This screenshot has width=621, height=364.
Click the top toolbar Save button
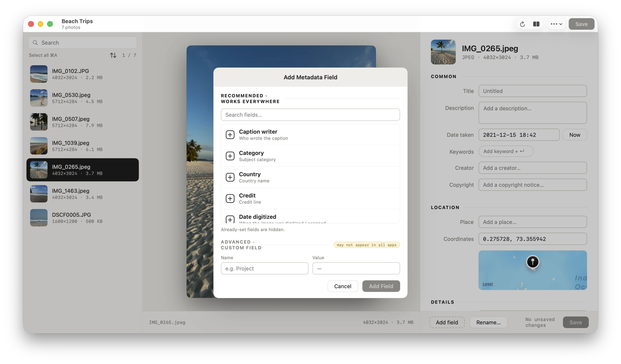(581, 24)
